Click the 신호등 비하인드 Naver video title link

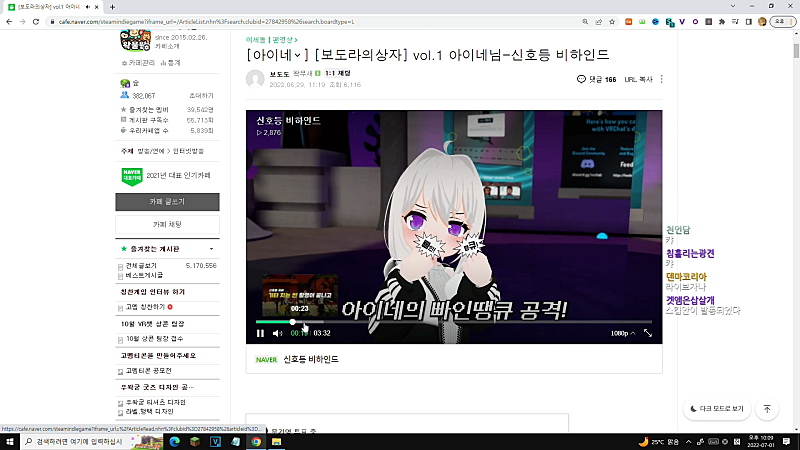[x=311, y=359]
